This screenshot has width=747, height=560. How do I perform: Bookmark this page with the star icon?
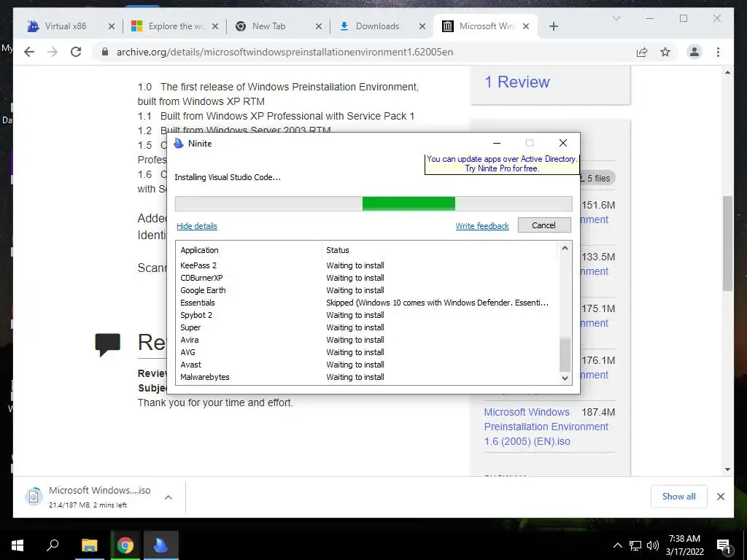click(665, 52)
